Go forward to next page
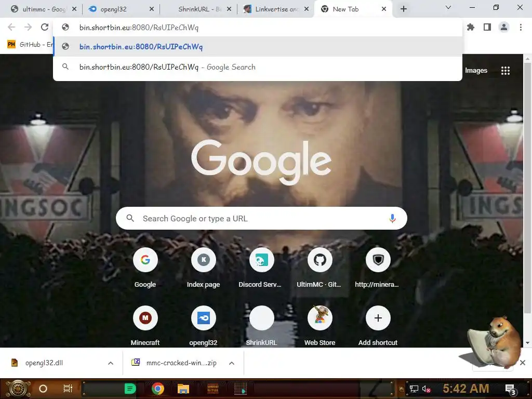The height and width of the screenshot is (399, 532). (x=28, y=27)
